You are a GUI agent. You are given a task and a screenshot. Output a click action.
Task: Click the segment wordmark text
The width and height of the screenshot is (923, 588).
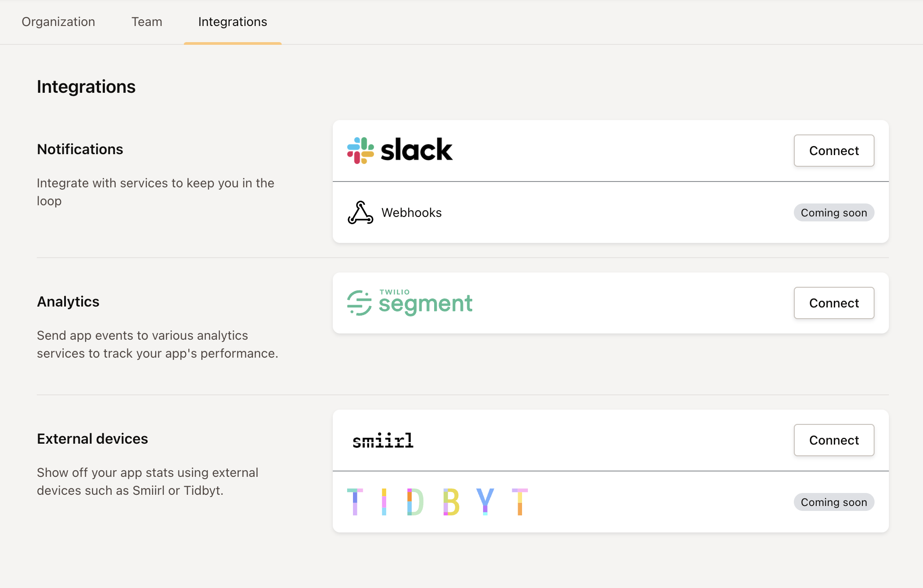(426, 304)
